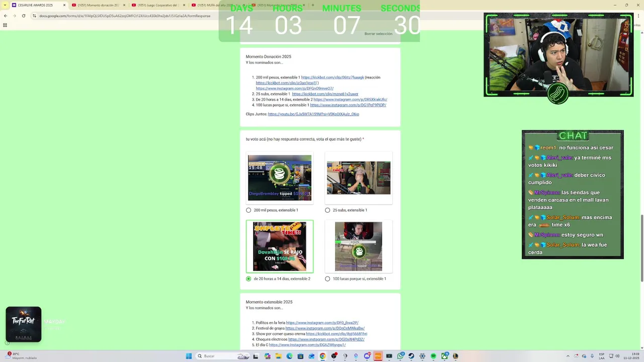The image size is (644, 362).
Task: Reload the page with the refresh icon
Action: (23, 16)
